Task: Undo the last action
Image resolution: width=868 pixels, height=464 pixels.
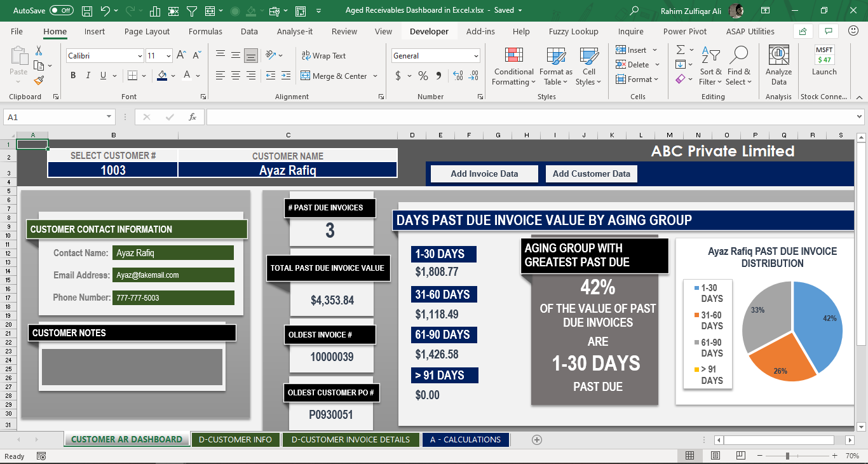Action: click(x=105, y=11)
